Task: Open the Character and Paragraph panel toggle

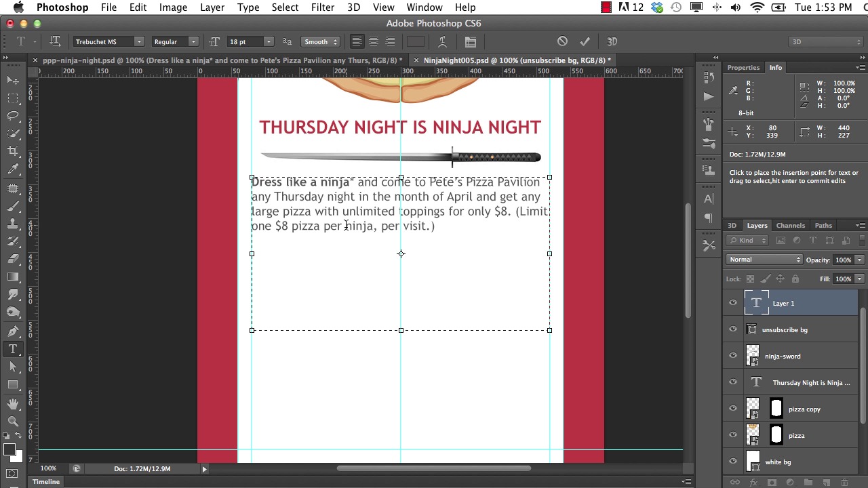Action: (x=470, y=41)
